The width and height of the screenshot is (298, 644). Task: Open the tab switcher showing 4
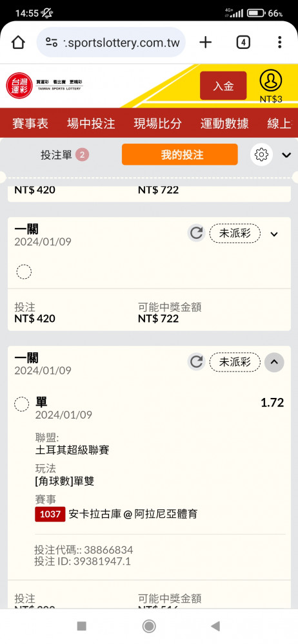click(x=243, y=43)
